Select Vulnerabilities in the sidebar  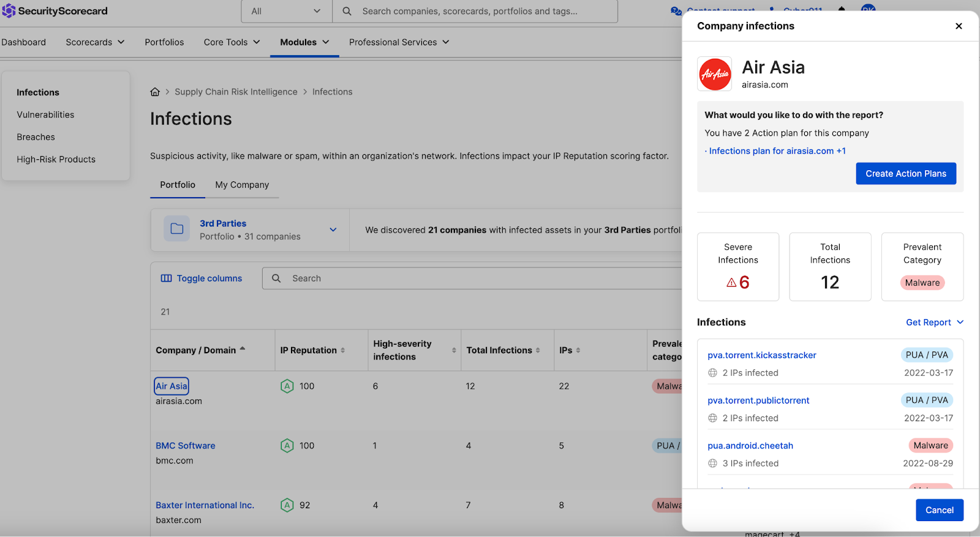tap(45, 115)
